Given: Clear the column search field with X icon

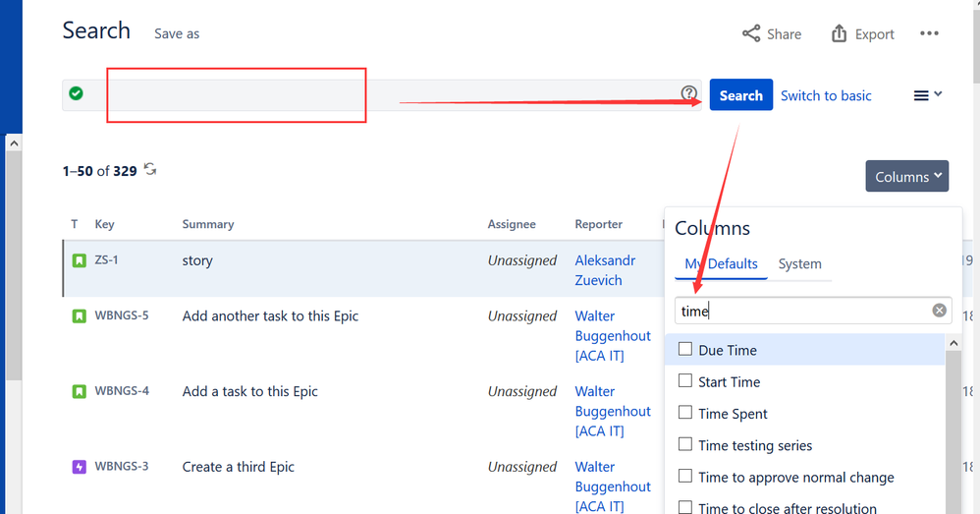Looking at the screenshot, I should click(939, 311).
